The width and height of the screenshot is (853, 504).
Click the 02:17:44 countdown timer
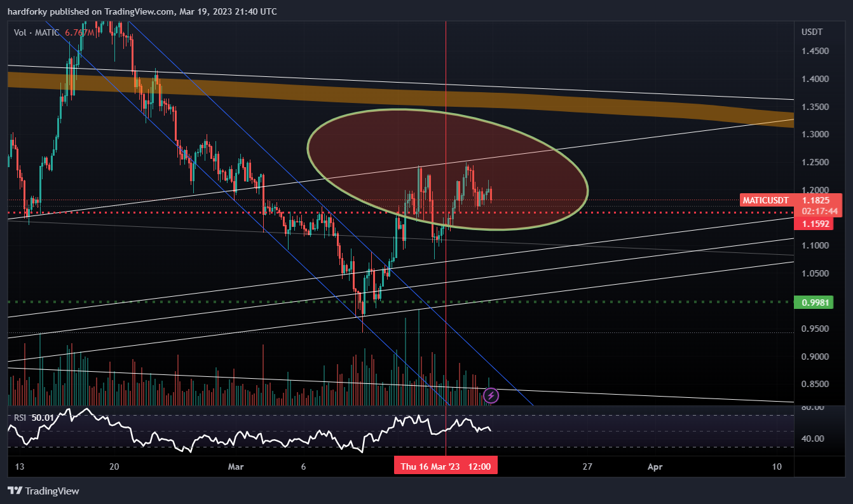[x=819, y=210]
